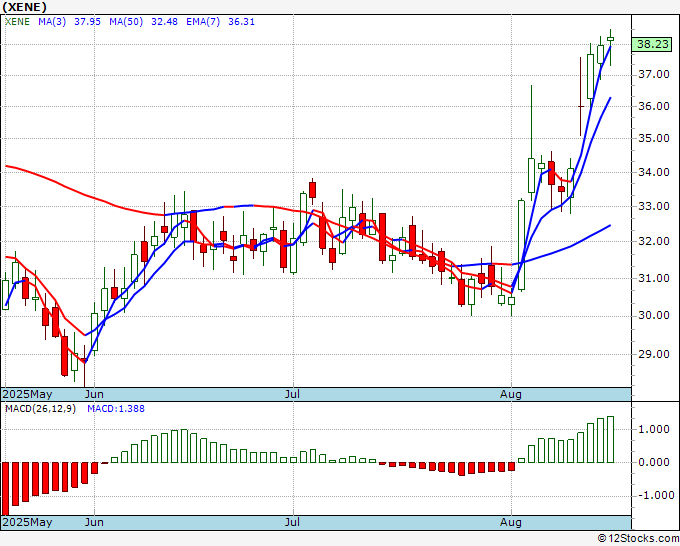
Task: Click the 31.00 price axis label
Action: 654,278
